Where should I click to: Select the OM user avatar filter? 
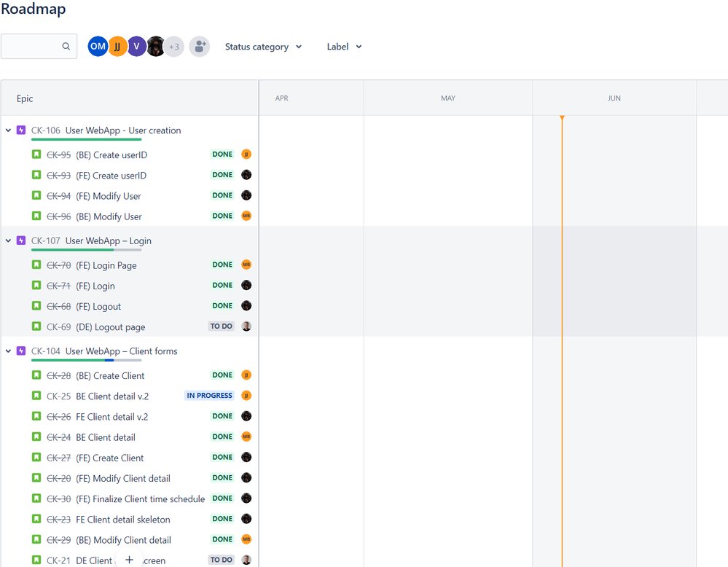coord(98,47)
